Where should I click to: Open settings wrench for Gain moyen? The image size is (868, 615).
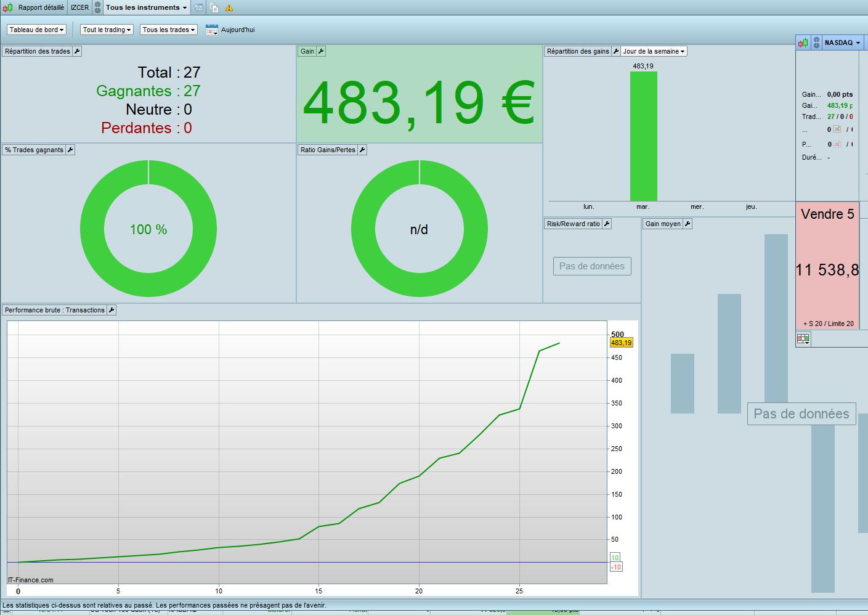point(688,224)
